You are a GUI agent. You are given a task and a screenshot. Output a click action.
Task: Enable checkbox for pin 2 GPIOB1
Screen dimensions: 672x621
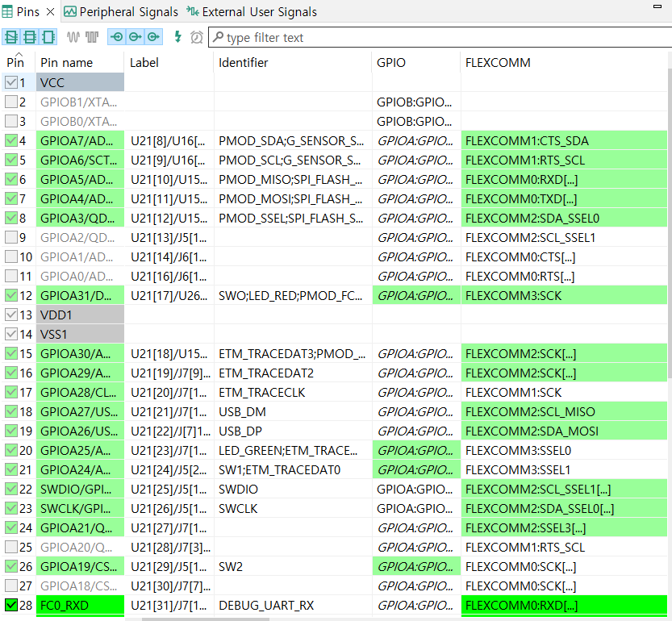[x=11, y=102]
